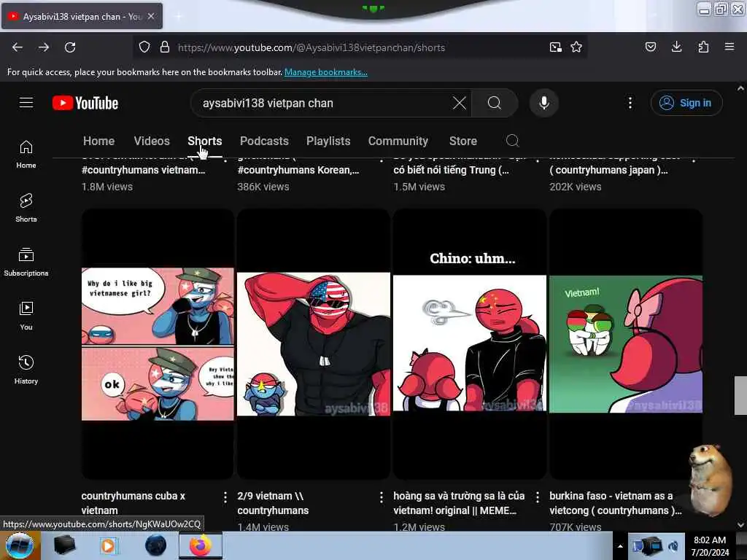Screen dimensions: 747x560
Task: Bookmark this page with the star icon
Action: (576, 47)
